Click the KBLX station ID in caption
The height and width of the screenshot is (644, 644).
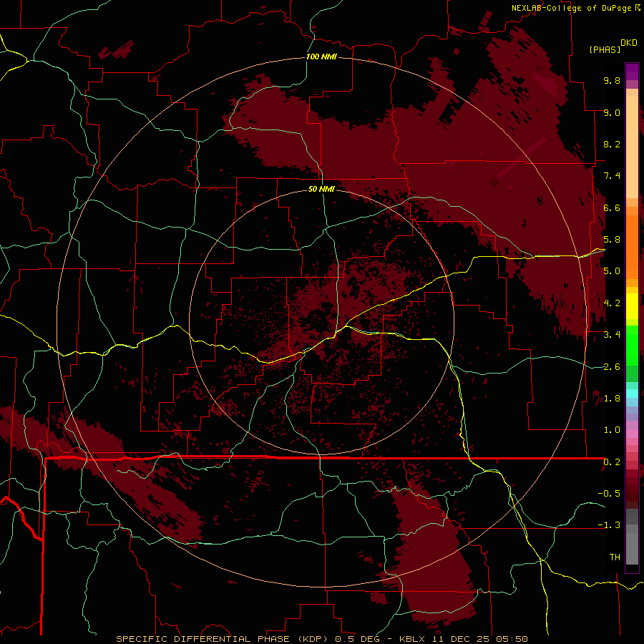[x=413, y=639]
